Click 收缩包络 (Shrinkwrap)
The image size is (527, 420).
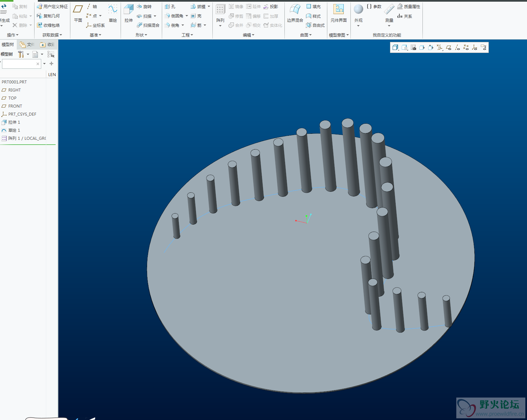pyautogui.click(x=48, y=25)
